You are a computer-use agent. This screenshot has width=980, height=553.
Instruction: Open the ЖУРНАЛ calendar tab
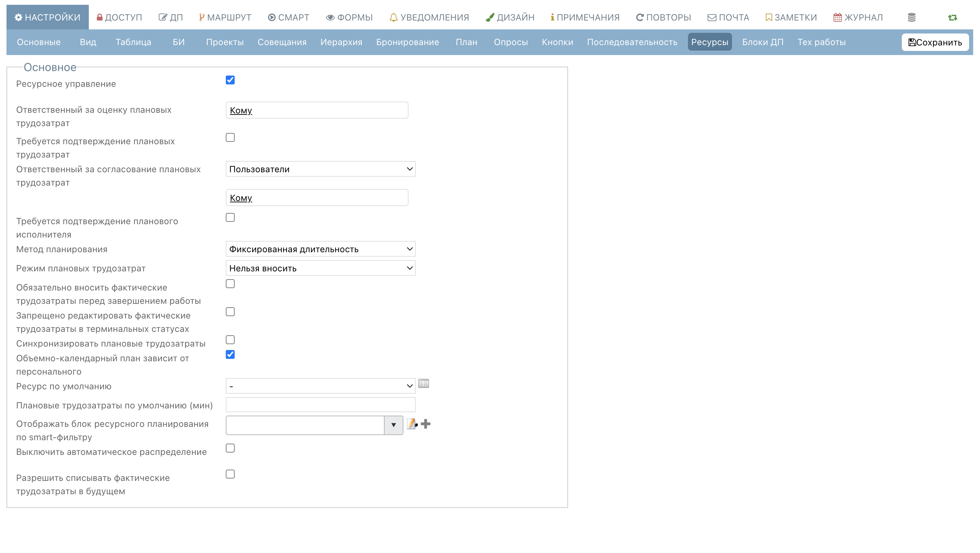point(858,17)
